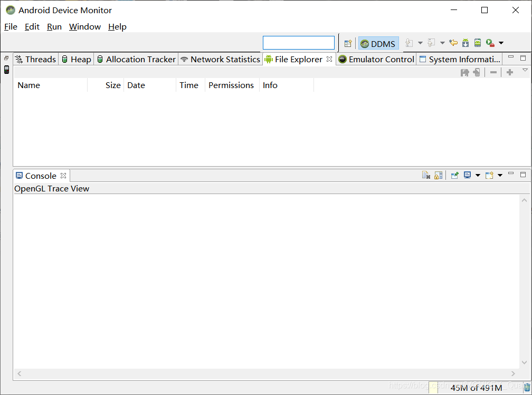The height and width of the screenshot is (395, 532).
Task: Maximize the File Explorer panel
Action: coord(523,58)
